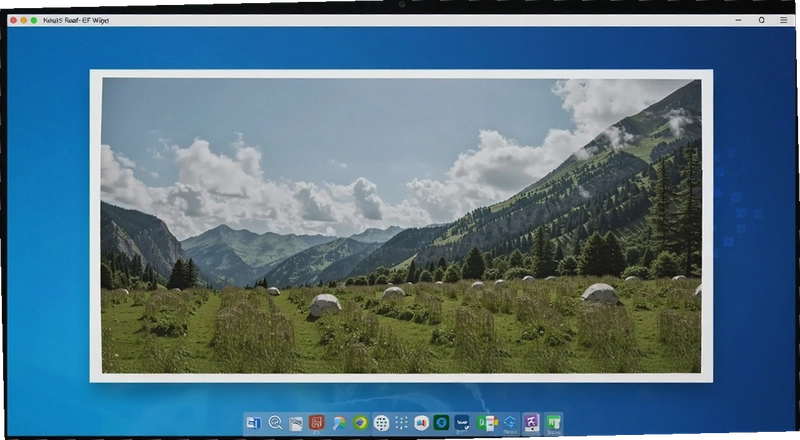
Task: Launch the purple app icon in dock
Action: (x=532, y=423)
